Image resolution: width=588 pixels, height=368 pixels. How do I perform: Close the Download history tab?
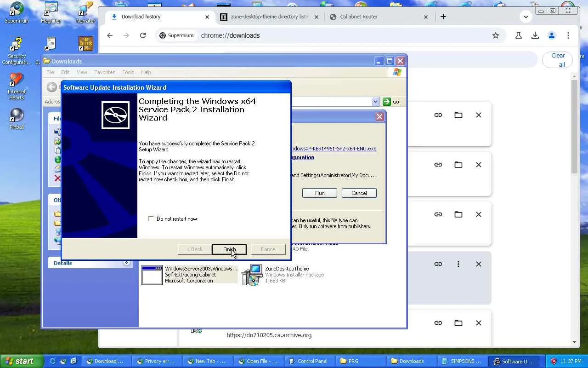tap(207, 17)
